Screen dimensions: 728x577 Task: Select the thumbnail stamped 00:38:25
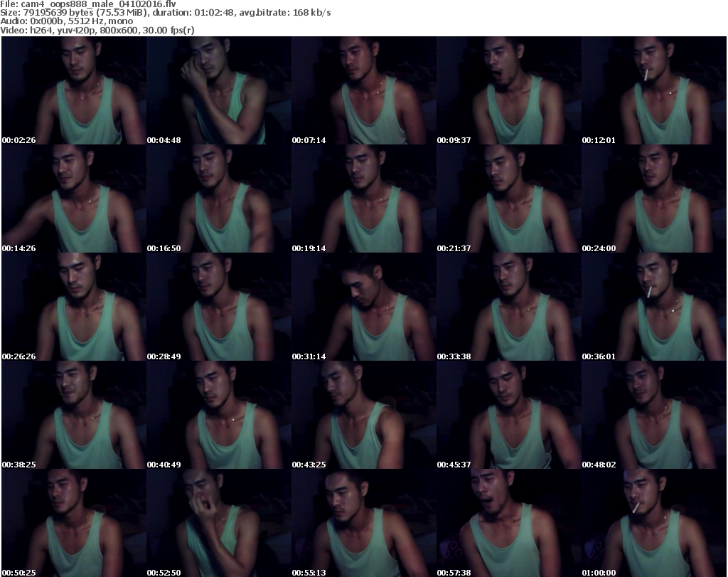point(74,415)
